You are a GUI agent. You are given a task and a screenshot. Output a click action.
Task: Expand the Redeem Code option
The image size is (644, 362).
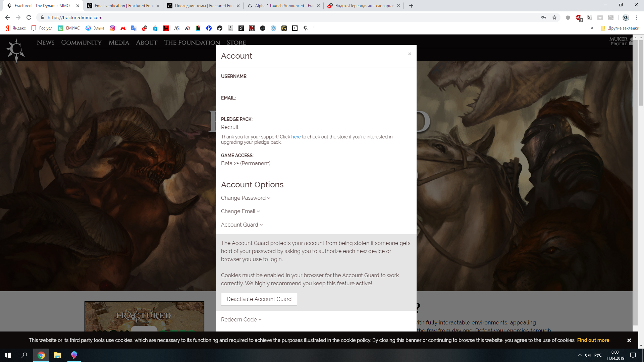tap(241, 320)
